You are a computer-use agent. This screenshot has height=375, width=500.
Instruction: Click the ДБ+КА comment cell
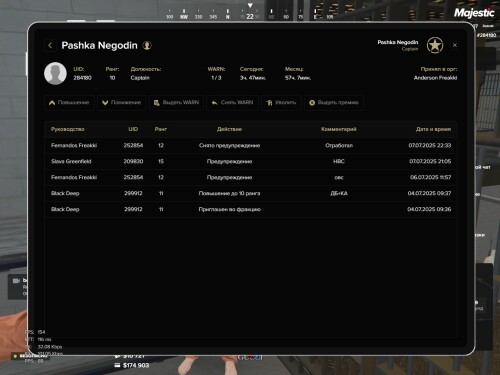(339, 193)
